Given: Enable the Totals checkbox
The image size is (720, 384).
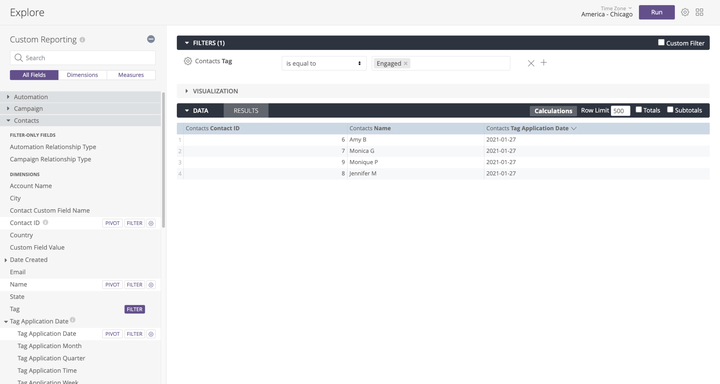Looking at the screenshot, I should pos(638,109).
